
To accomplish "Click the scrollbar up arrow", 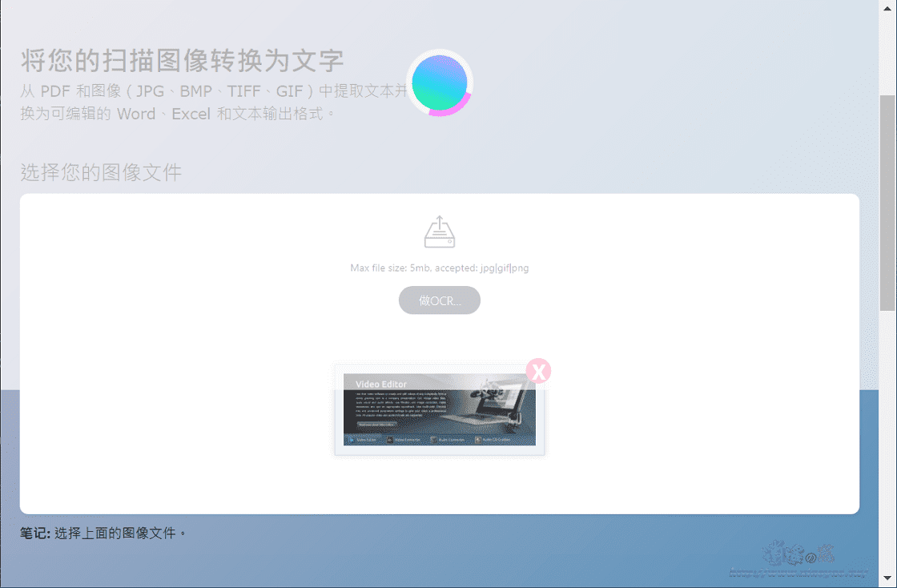I will click(x=890, y=7).
